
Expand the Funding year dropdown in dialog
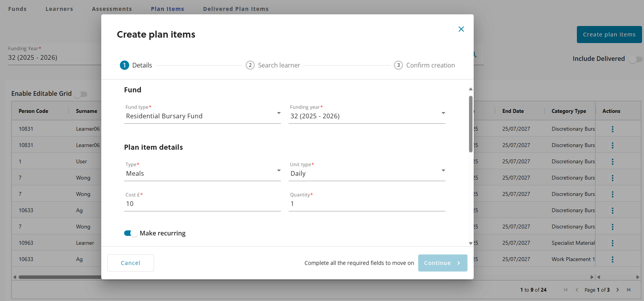pyautogui.click(x=367, y=116)
